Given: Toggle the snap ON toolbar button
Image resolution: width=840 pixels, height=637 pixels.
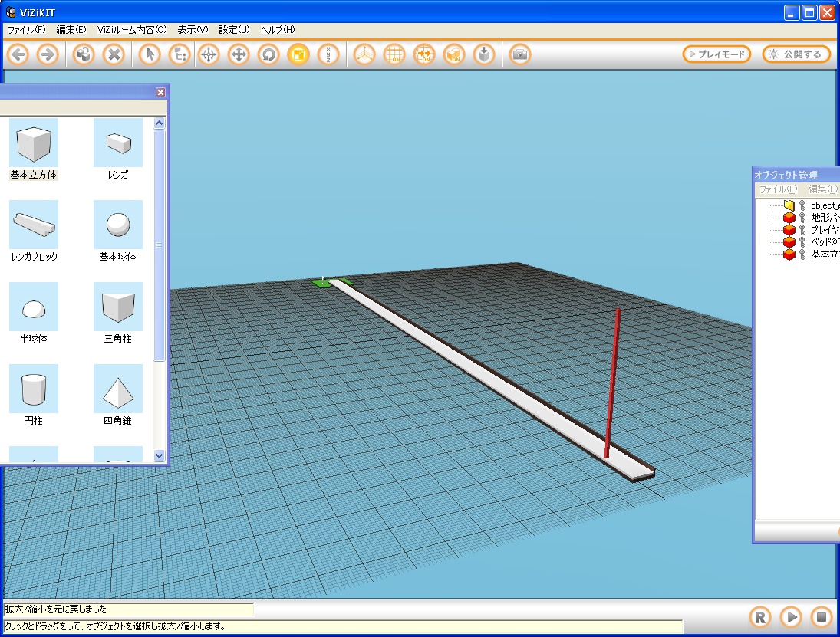Looking at the screenshot, I should tap(424, 54).
